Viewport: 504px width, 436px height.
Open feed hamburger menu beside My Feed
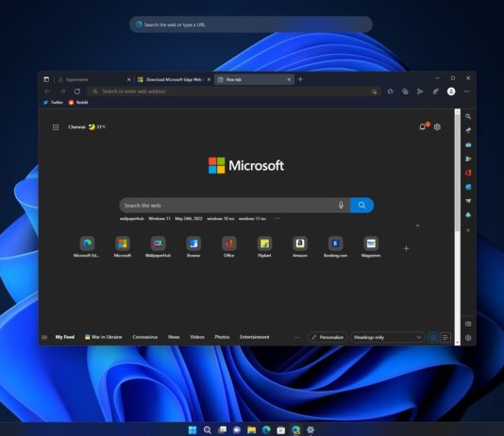[44, 337]
